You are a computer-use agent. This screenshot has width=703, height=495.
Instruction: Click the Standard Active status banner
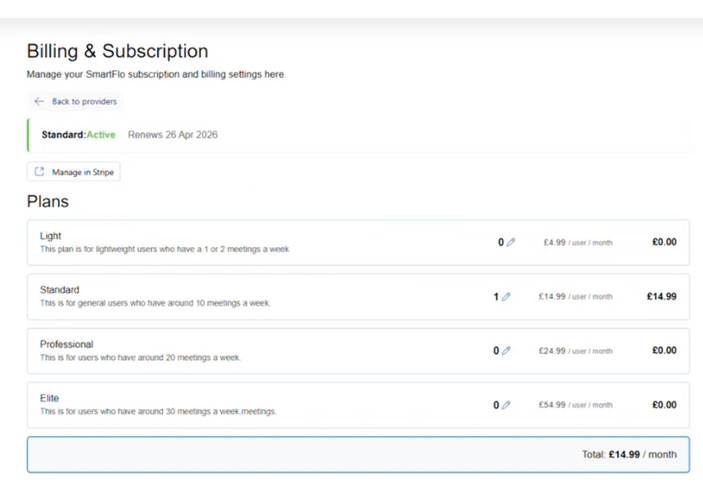[358, 135]
